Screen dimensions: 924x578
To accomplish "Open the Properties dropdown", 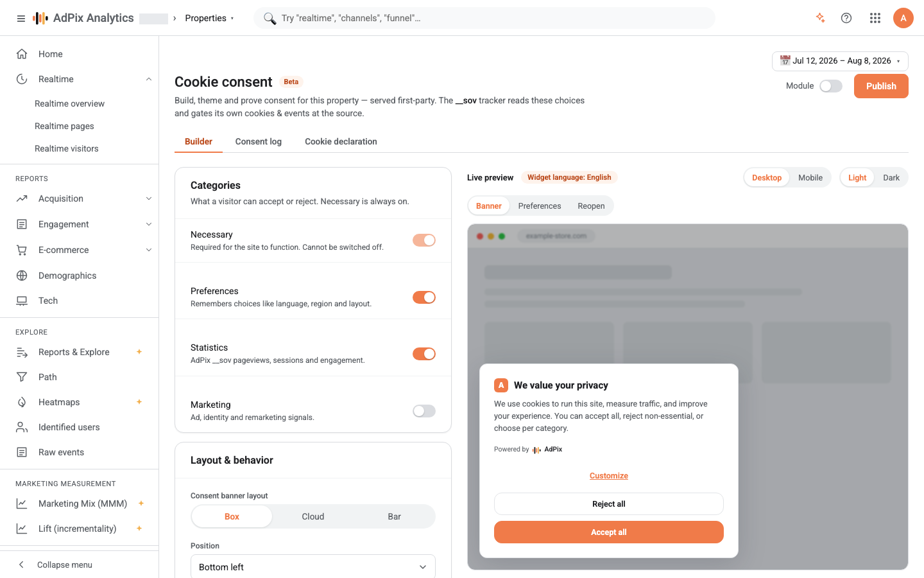I will point(209,18).
